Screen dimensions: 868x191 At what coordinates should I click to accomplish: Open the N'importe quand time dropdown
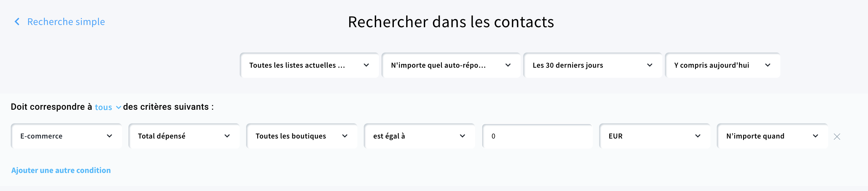(772, 136)
